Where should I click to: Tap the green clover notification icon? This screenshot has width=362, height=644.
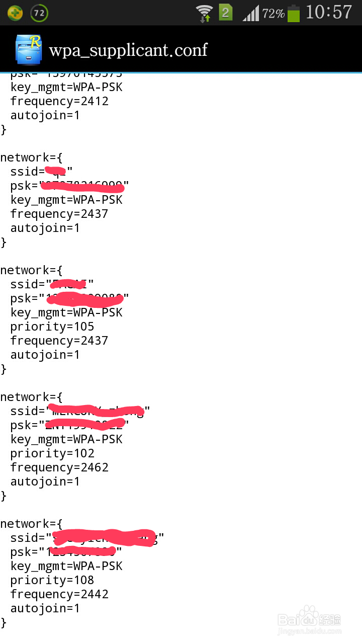click(x=15, y=13)
